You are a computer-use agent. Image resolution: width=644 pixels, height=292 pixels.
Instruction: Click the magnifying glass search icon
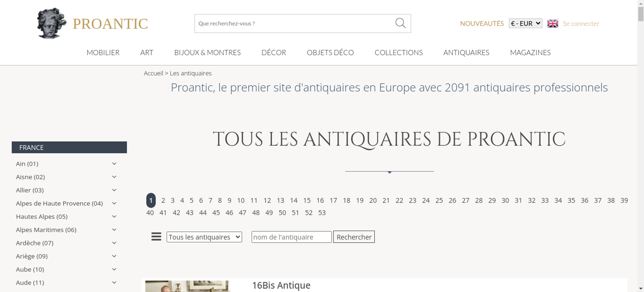point(400,23)
